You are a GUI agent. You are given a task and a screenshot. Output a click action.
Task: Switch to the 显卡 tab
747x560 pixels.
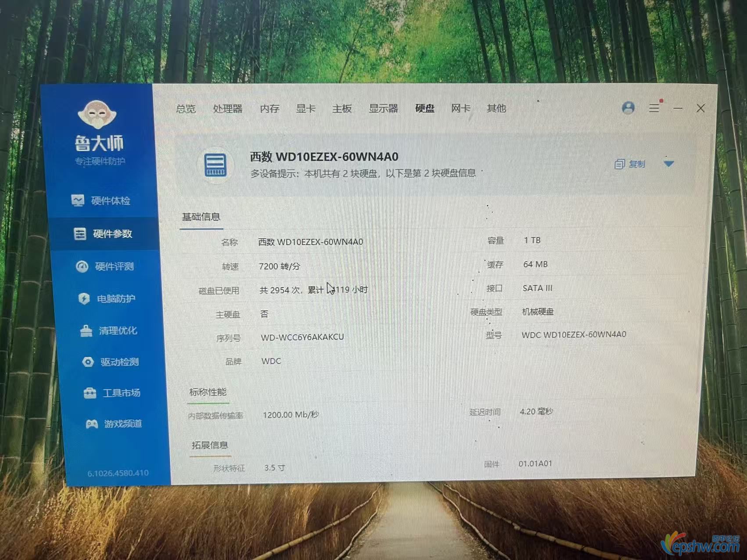[x=305, y=108]
